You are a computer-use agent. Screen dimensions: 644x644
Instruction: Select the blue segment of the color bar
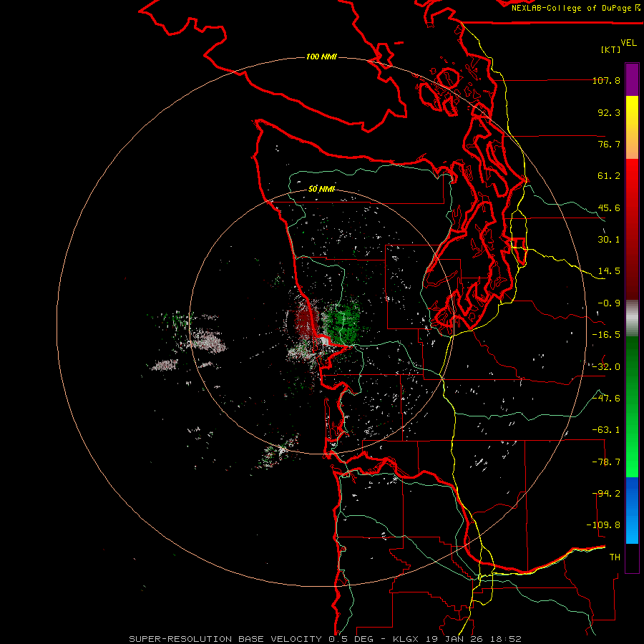632,510
